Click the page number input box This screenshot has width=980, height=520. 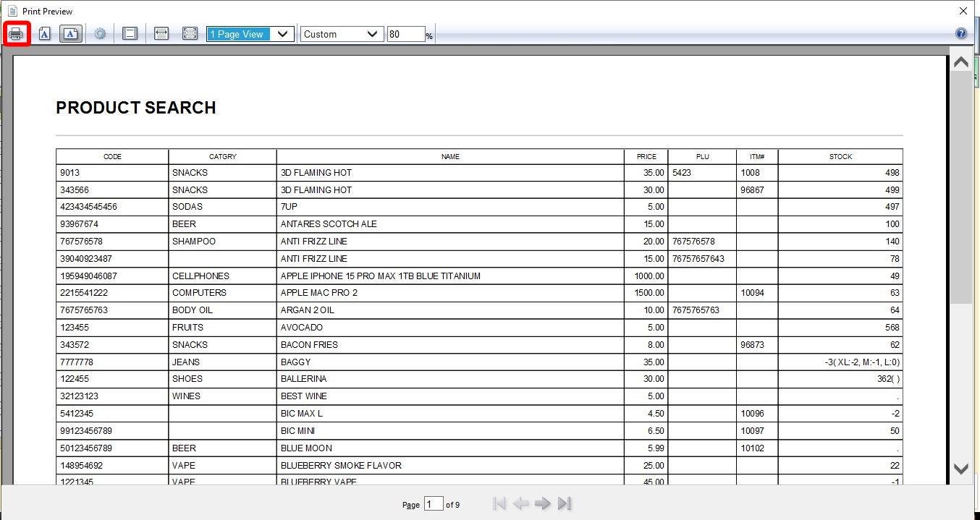[433, 503]
